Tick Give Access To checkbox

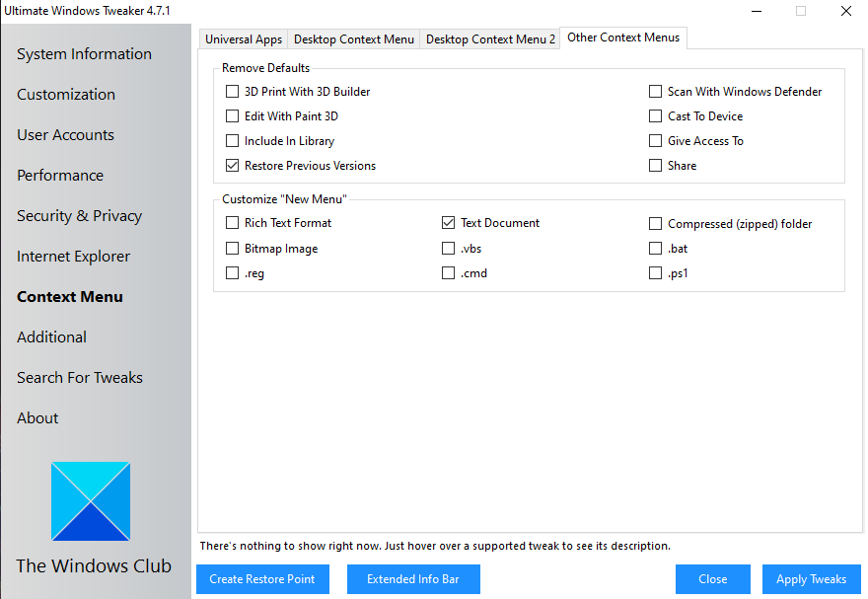[655, 140]
